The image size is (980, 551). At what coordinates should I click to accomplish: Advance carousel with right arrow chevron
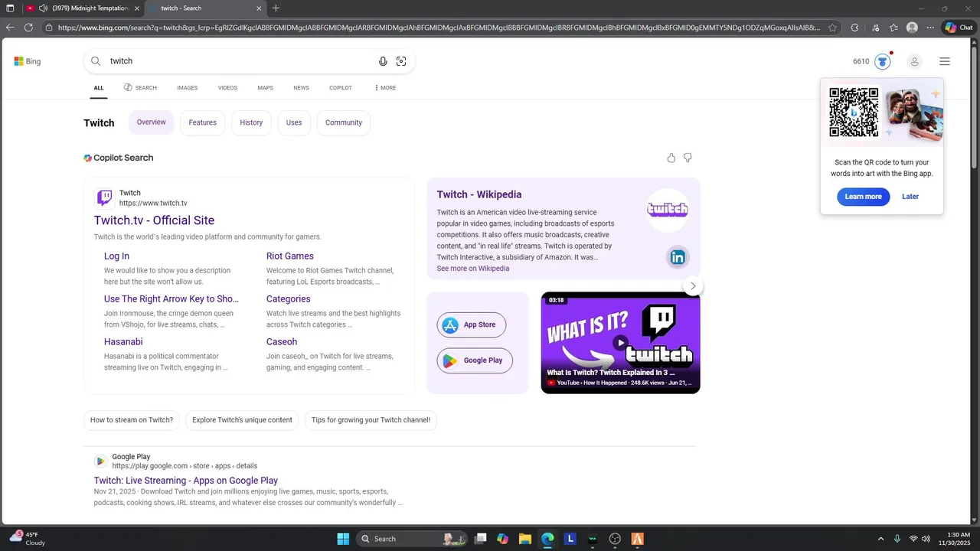pyautogui.click(x=693, y=286)
